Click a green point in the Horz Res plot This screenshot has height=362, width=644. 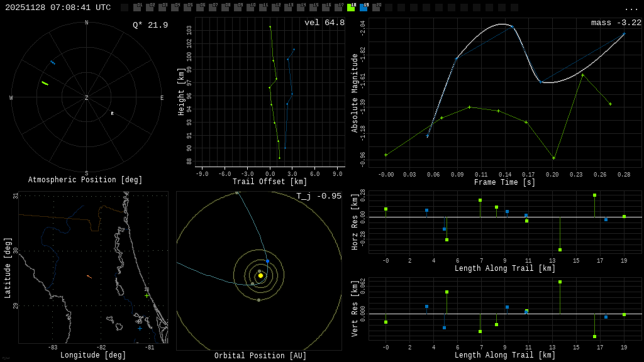click(x=386, y=208)
